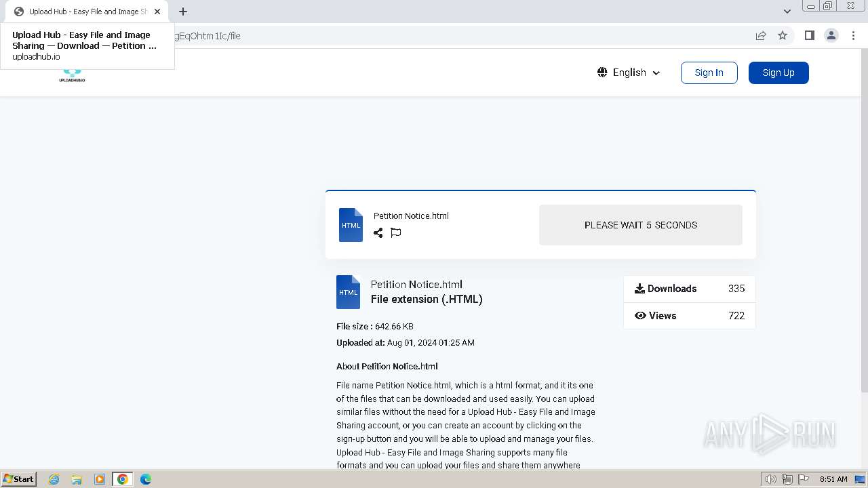Close the Upload Hub tab
868x488 pixels.
point(157,12)
